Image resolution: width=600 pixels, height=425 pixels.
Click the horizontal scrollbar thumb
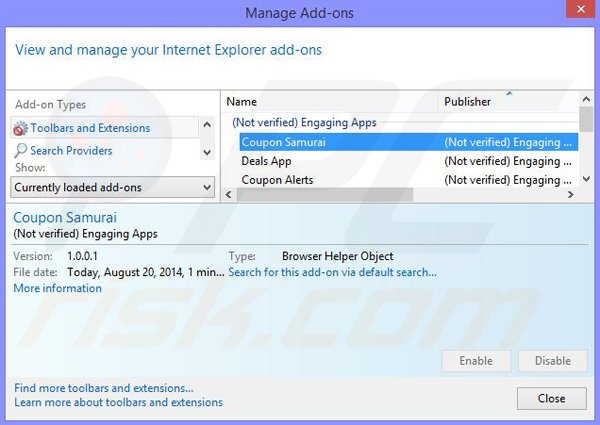[325, 194]
